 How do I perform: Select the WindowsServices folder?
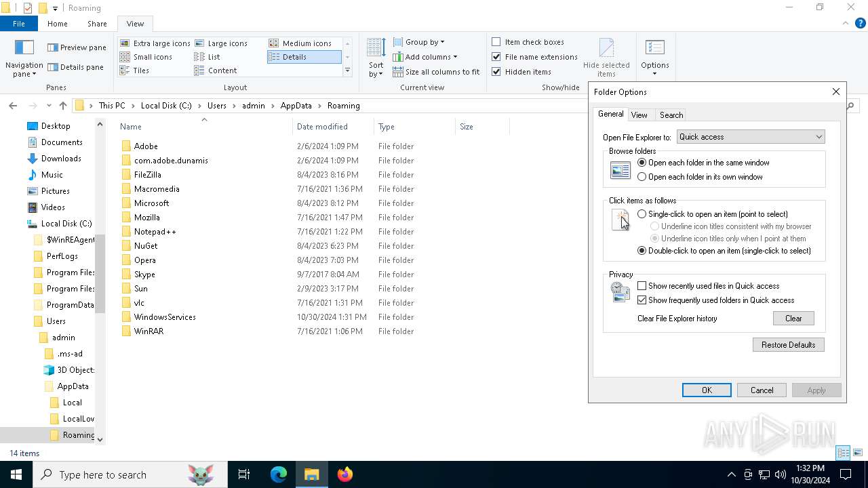(165, 317)
